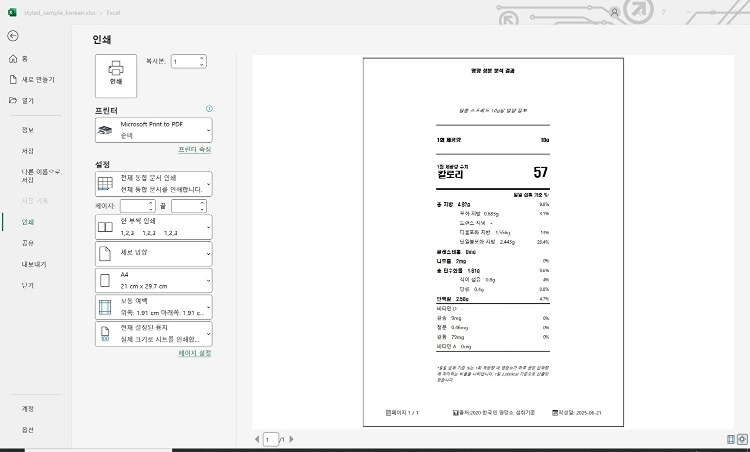Select 새로 만들기 in the sidebar
Image resolution: width=750 pixels, height=452 pixels.
point(39,79)
